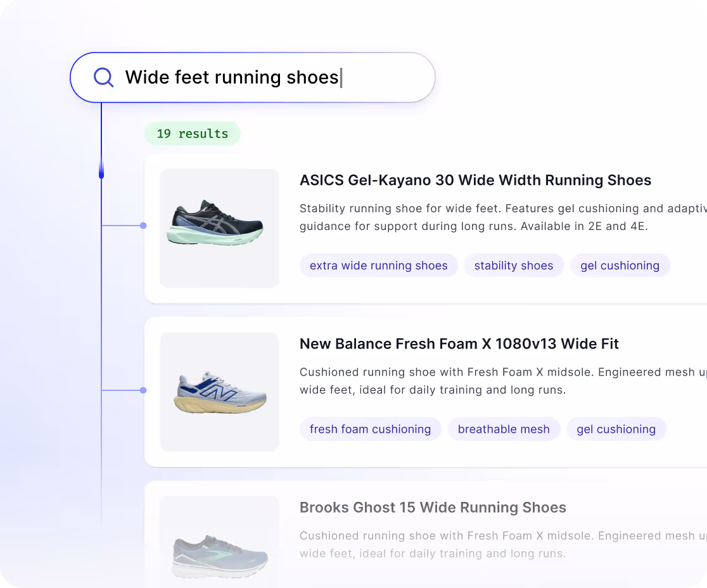This screenshot has width=707, height=588.
Task: Select the 'stability shoes' tag
Action: [x=514, y=265]
